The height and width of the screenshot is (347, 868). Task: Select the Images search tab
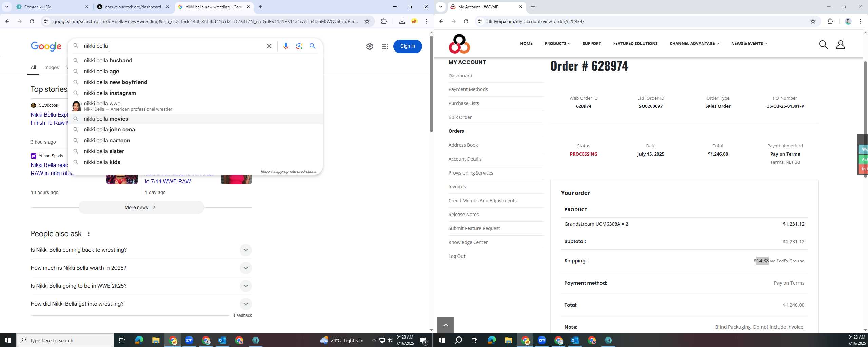click(51, 68)
